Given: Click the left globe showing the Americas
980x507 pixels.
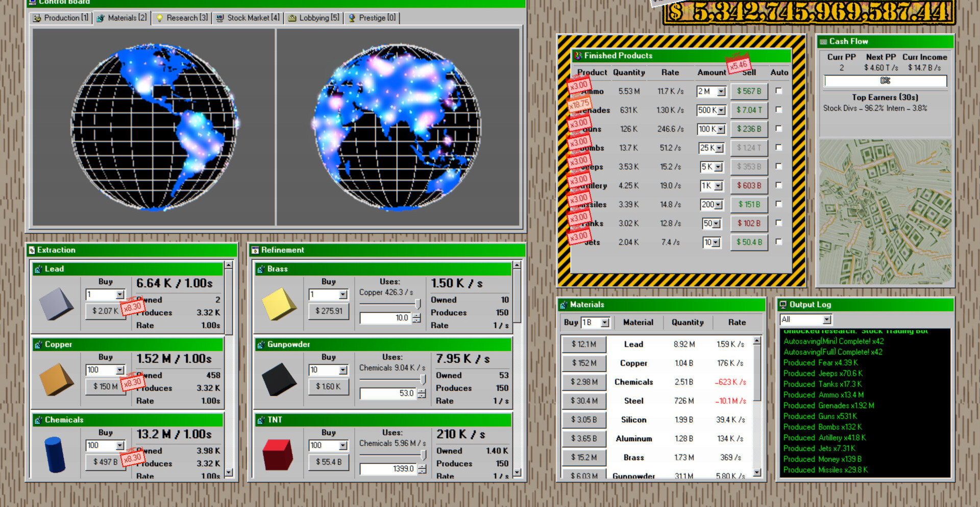Looking at the screenshot, I should (x=154, y=127).
